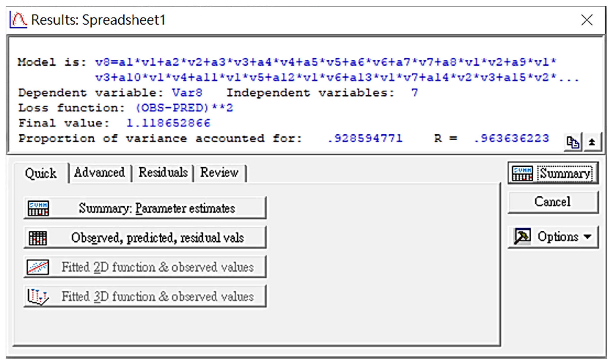
Task: Close the Results dialog window
Action: 587,20
